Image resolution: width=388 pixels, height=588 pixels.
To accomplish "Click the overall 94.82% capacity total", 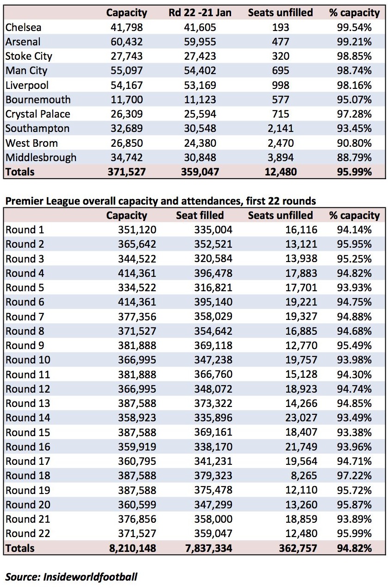I will pos(354,548).
